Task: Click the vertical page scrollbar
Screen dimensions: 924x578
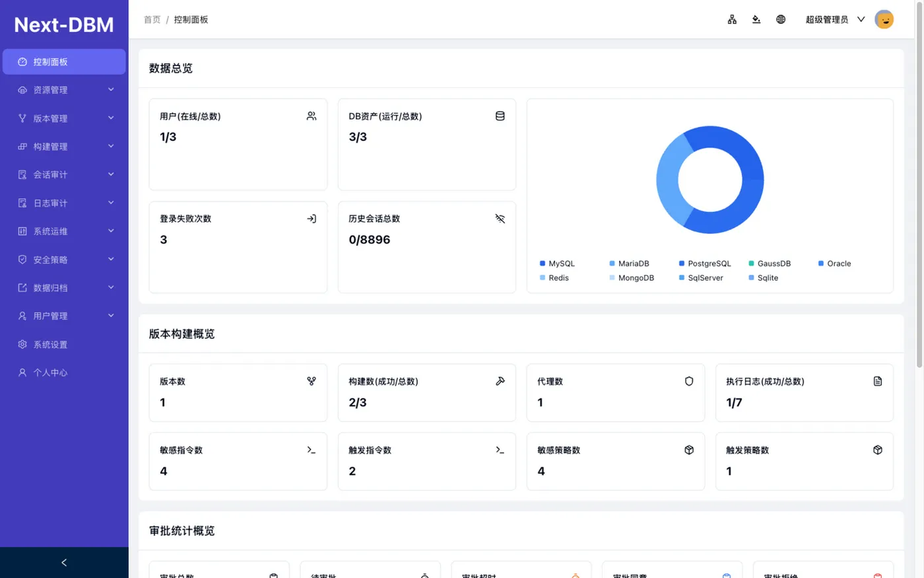Action: [919, 185]
